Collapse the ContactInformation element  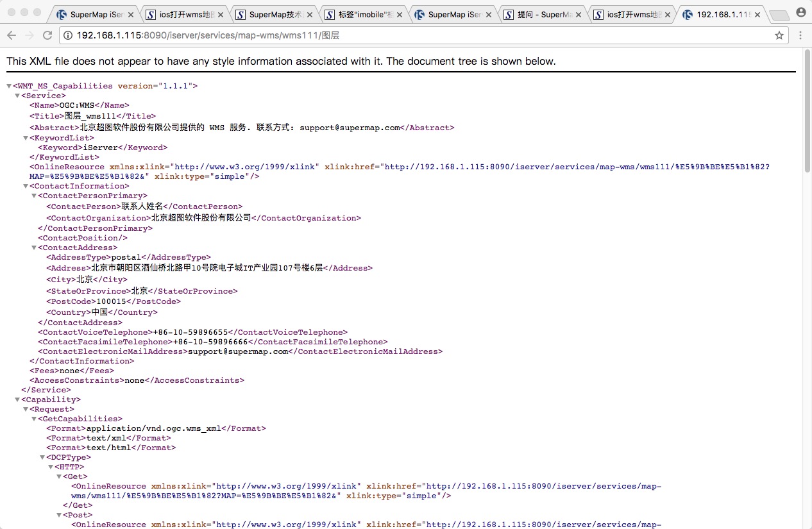click(26, 186)
